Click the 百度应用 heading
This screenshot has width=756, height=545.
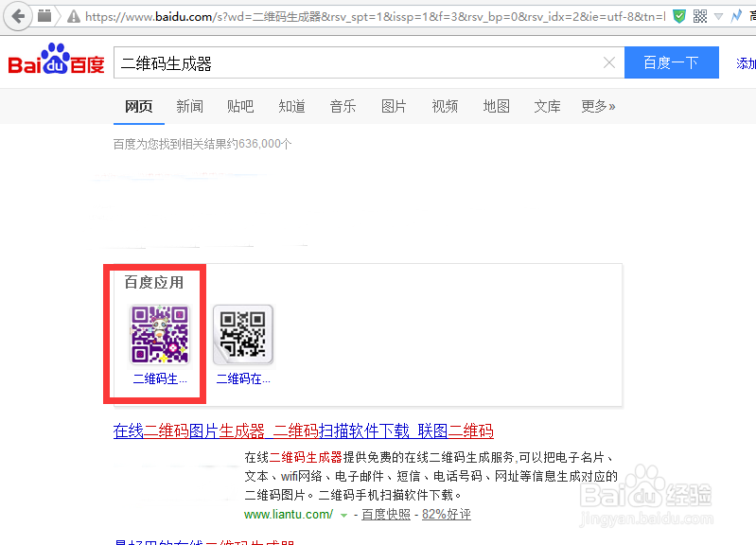click(x=154, y=283)
